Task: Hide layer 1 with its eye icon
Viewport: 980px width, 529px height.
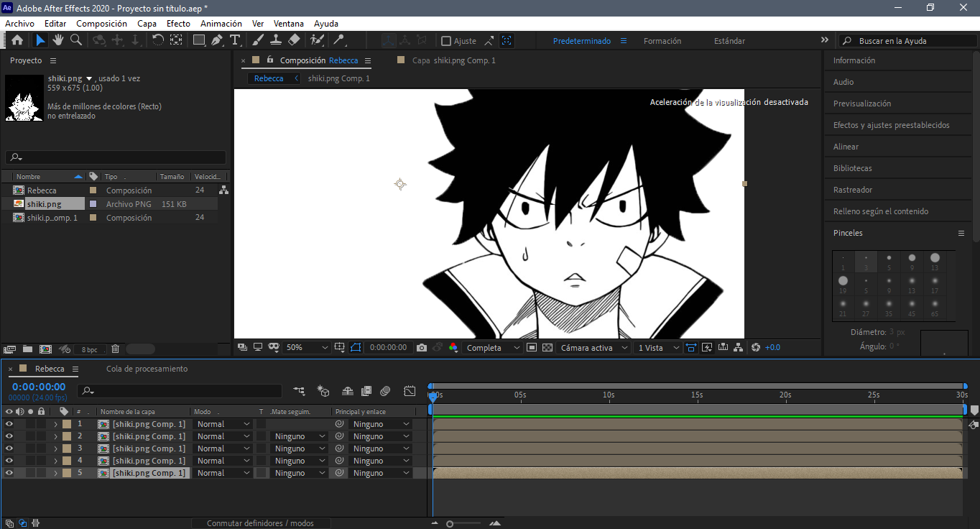Action: click(x=9, y=424)
